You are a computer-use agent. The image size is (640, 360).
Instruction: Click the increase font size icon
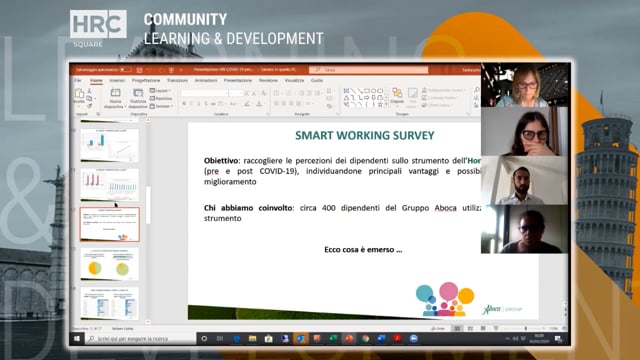(247, 93)
